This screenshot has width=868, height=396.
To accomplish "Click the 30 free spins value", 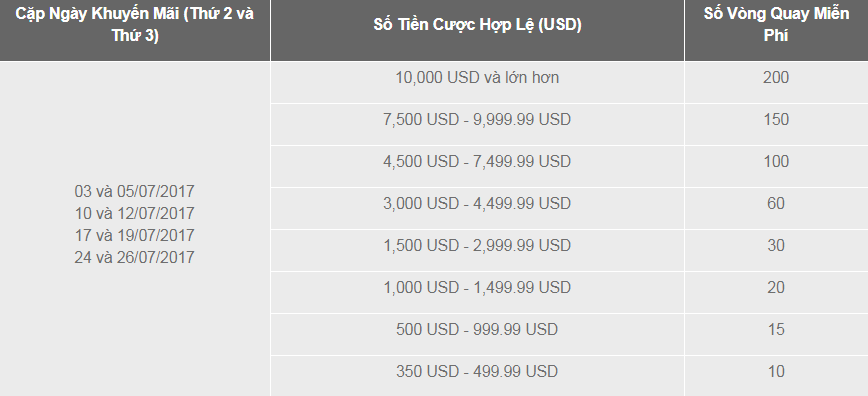I will [x=776, y=245].
